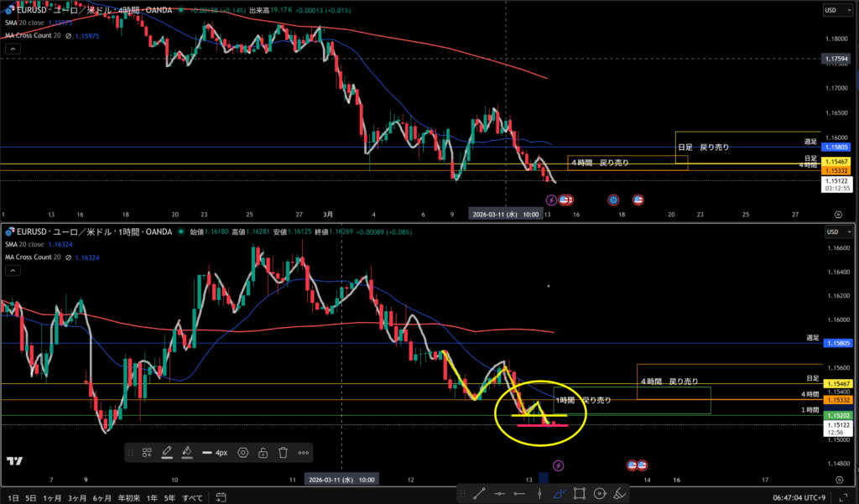Select the trend line drawing tool
This screenshot has height=504, width=859.
[479, 495]
